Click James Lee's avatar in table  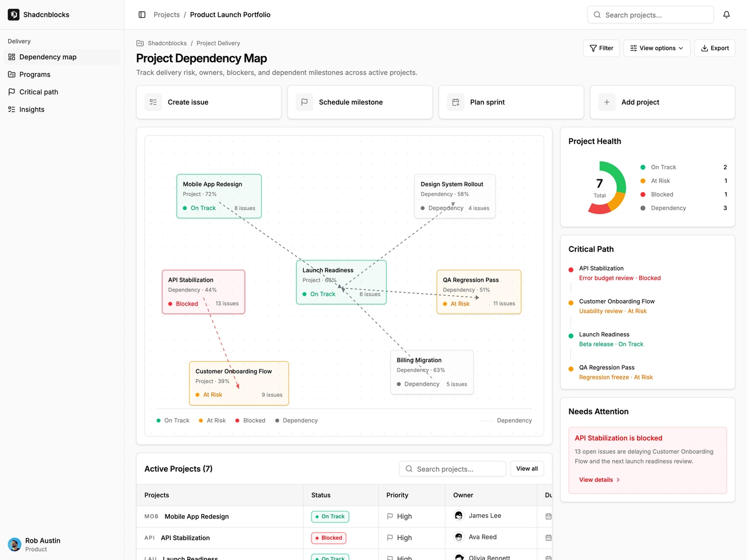(459, 516)
